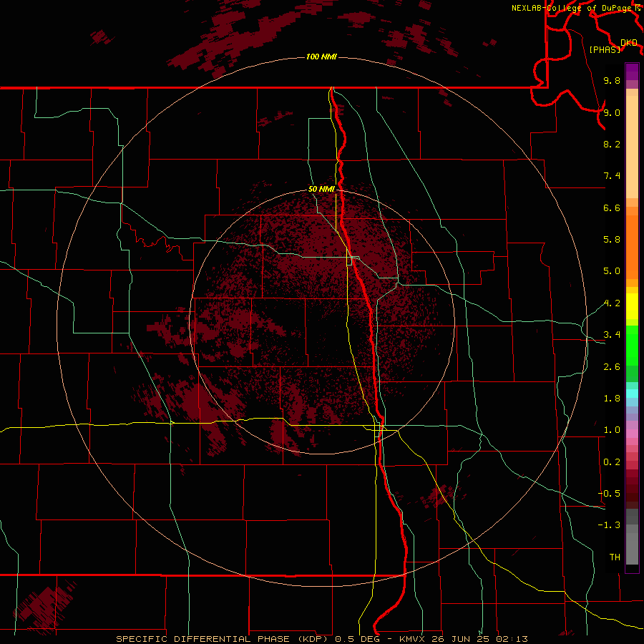Select the 9.0 scale value
The image size is (644, 644).
click(612, 112)
